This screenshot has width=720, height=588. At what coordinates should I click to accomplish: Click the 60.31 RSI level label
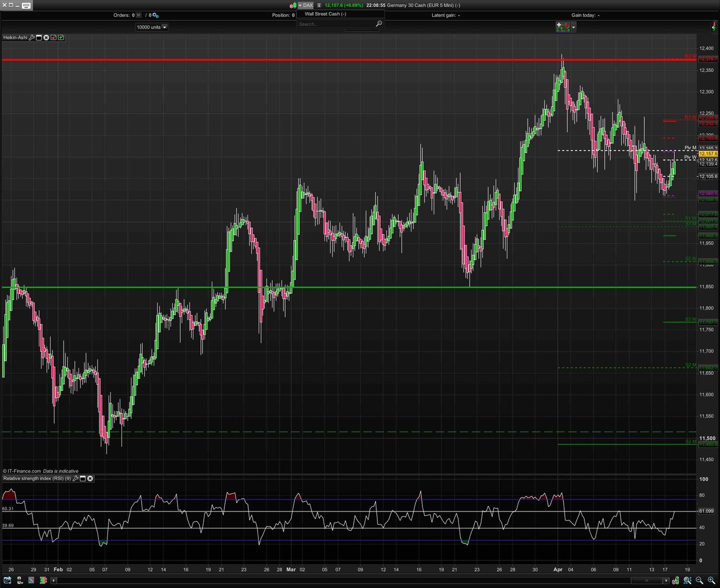8,509
